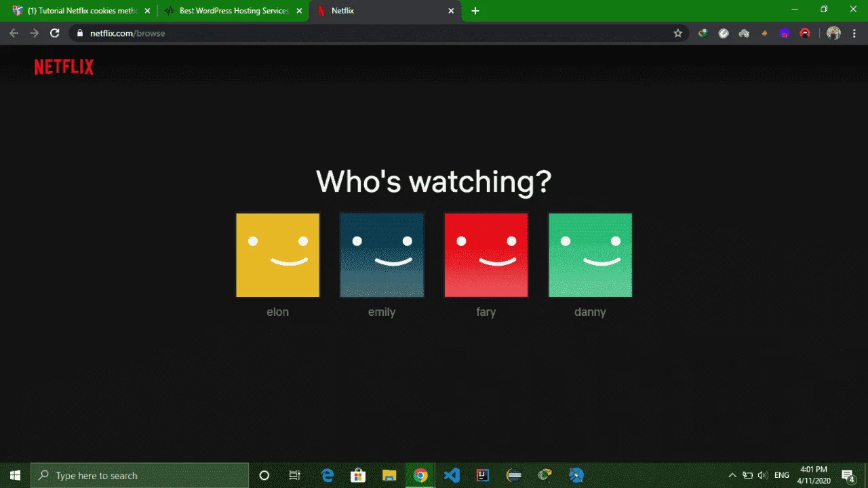Image resolution: width=868 pixels, height=488 pixels.
Task: Close the Netflix browser tab
Action: [451, 11]
